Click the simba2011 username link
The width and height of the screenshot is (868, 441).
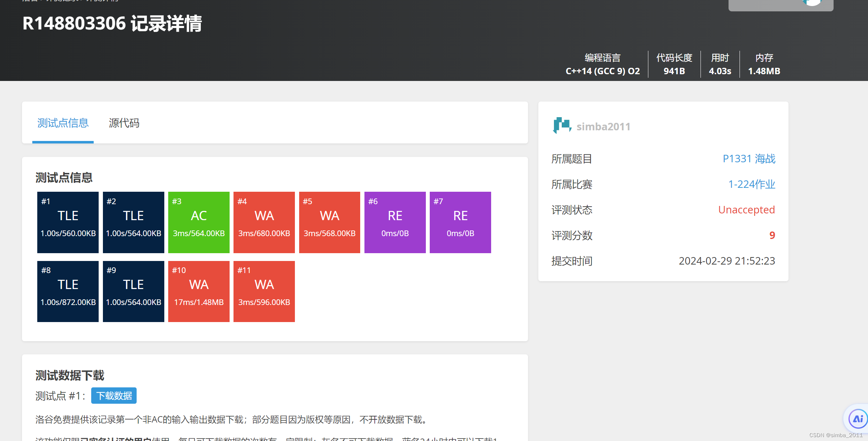coord(603,126)
